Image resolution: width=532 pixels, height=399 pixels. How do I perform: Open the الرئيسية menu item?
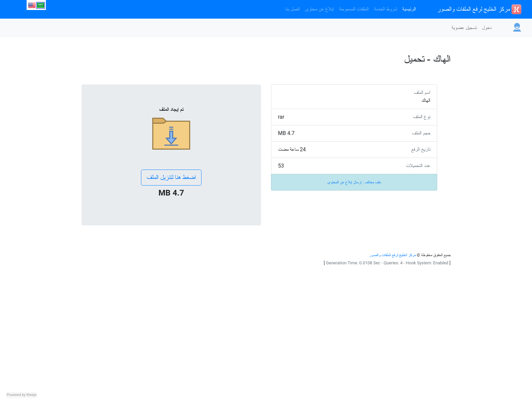click(x=409, y=9)
